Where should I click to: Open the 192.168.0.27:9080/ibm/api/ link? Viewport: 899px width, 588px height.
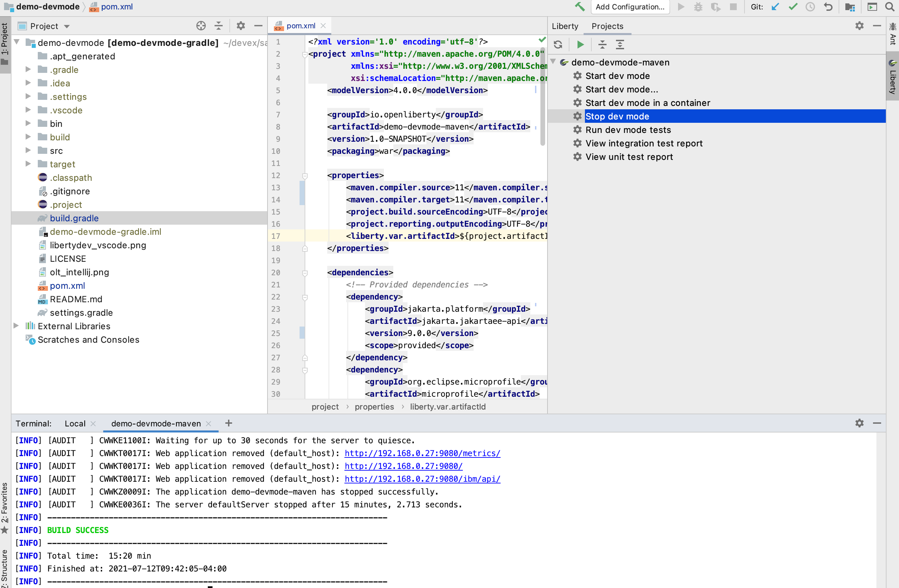(422, 479)
